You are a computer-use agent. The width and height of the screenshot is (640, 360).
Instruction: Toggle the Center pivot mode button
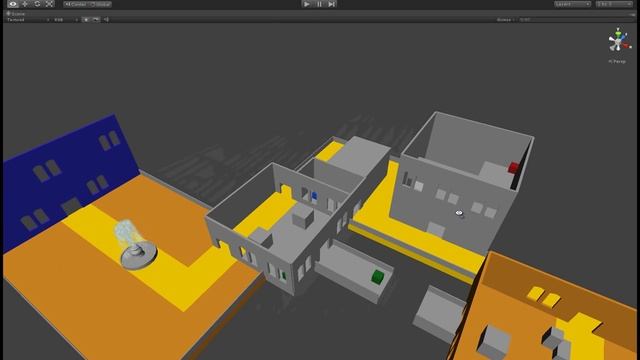click(76, 4)
